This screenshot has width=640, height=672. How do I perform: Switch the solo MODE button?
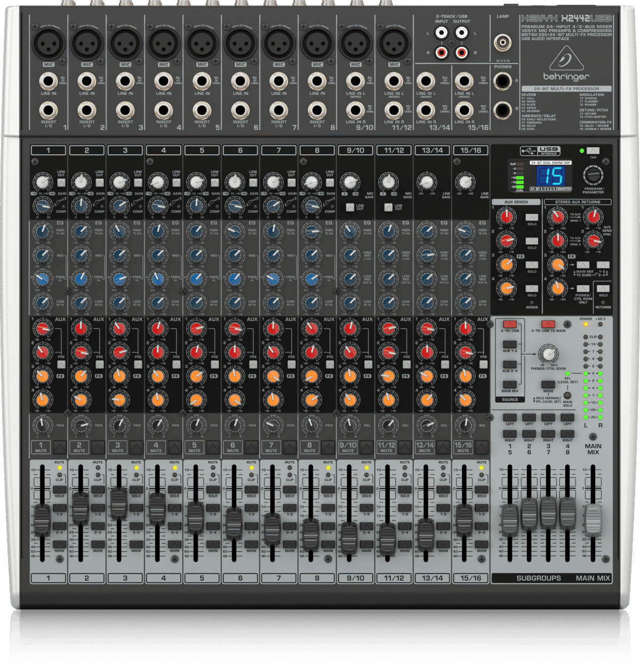tap(548, 385)
